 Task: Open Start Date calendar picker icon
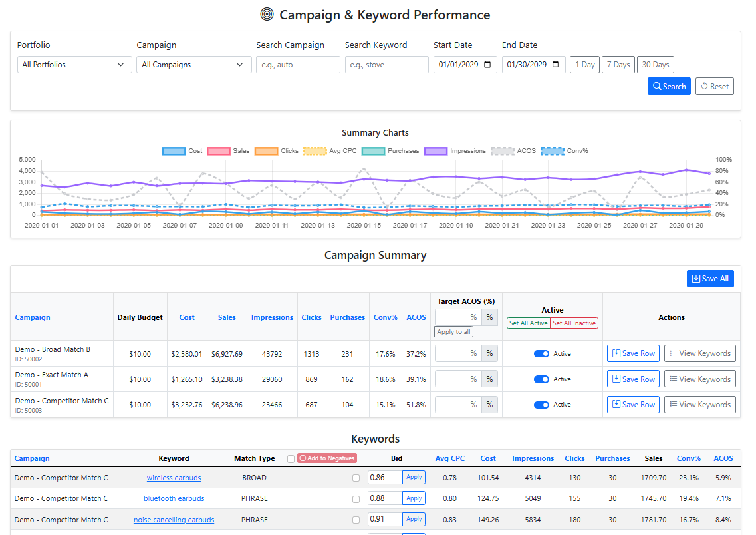point(487,65)
